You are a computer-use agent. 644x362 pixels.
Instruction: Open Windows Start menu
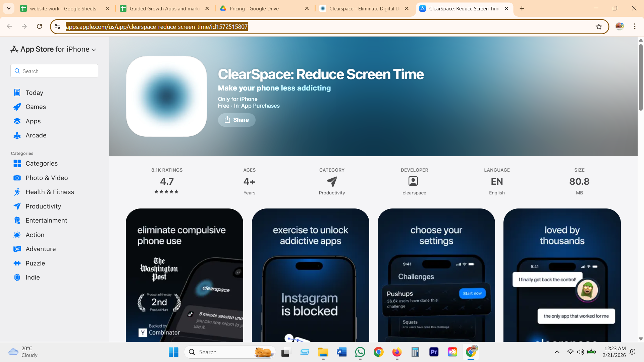pyautogui.click(x=173, y=352)
